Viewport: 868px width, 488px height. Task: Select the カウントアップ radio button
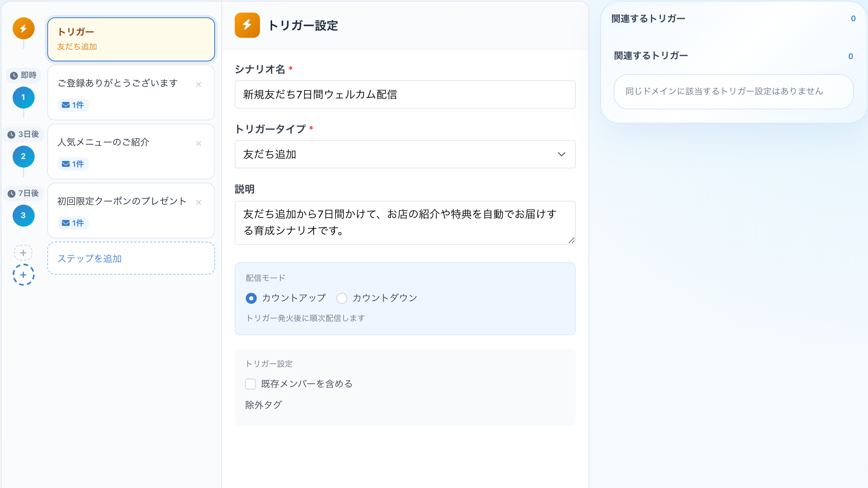click(251, 298)
